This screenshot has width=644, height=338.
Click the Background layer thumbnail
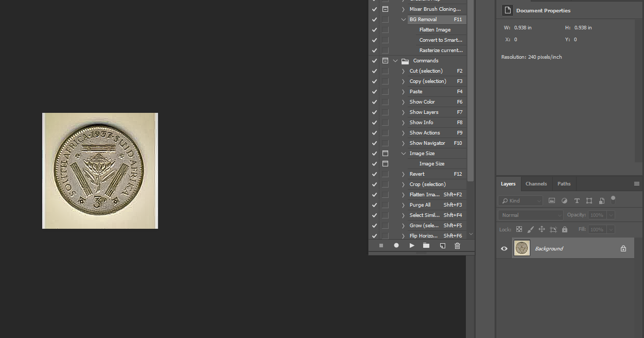(x=522, y=248)
